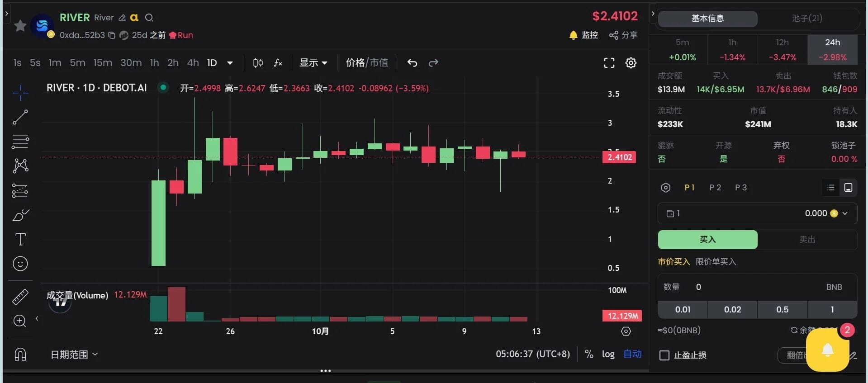Select the horizontal lines Fibonacci tool

pos(20,142)
